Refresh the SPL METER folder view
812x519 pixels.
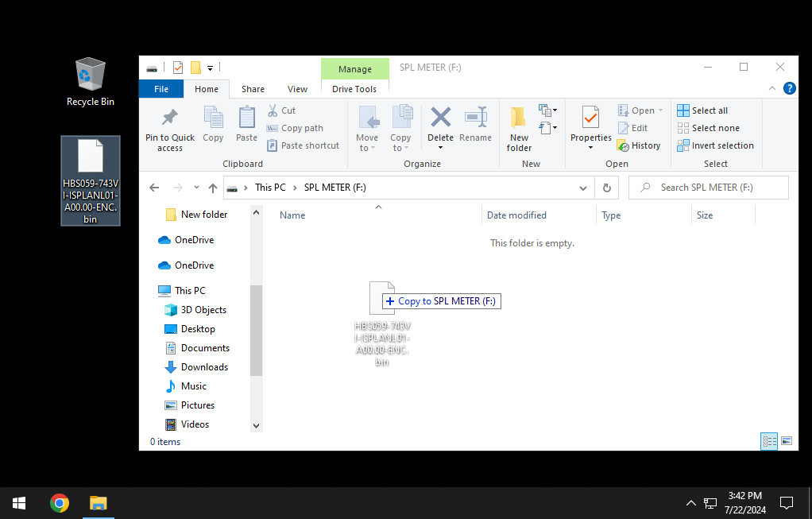pos(607,188)
